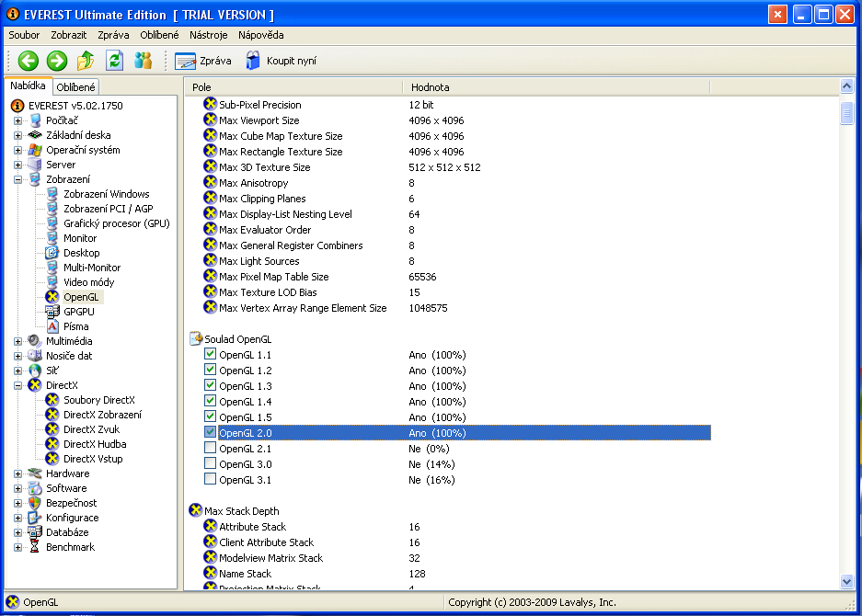Click the green Back arrow icon
The image size is (862, 616).
point(28,61)
